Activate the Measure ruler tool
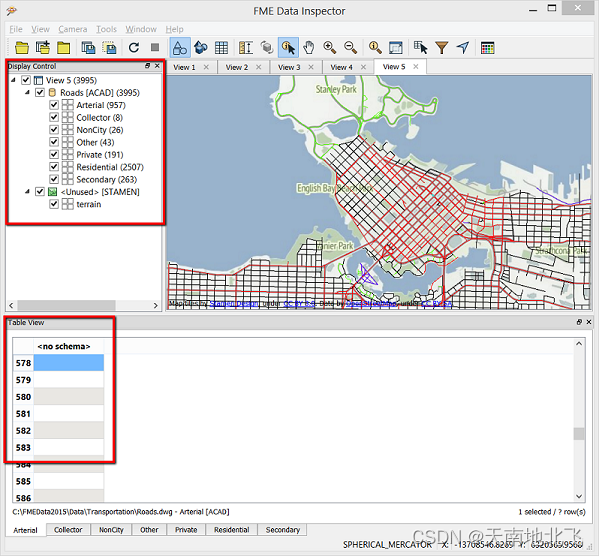The width and height of the screenshot is (599, 556). tap(245, 48)
